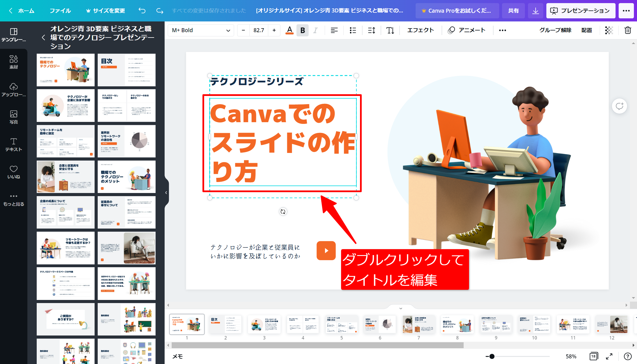Open エフェクト effects
637x364 pixels.
click(420, 30)
